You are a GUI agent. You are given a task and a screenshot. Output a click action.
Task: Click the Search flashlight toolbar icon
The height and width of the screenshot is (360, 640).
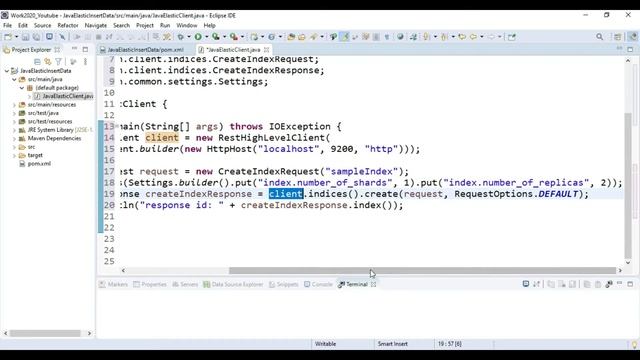coord(313,37)
